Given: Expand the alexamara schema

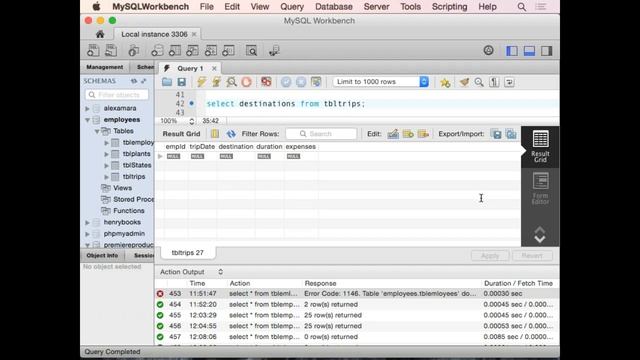Looking at the screenshot, I should (87, 109).
